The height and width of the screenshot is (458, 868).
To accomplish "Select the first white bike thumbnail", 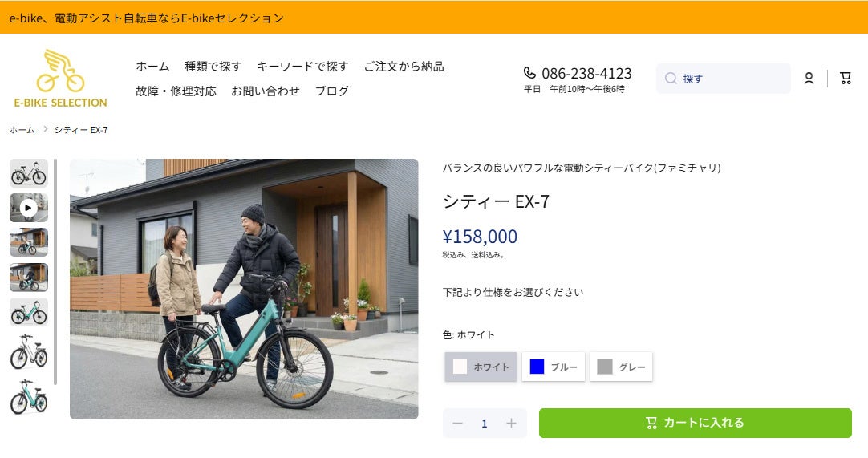I will pyautogui.click(x=29, y=172).
